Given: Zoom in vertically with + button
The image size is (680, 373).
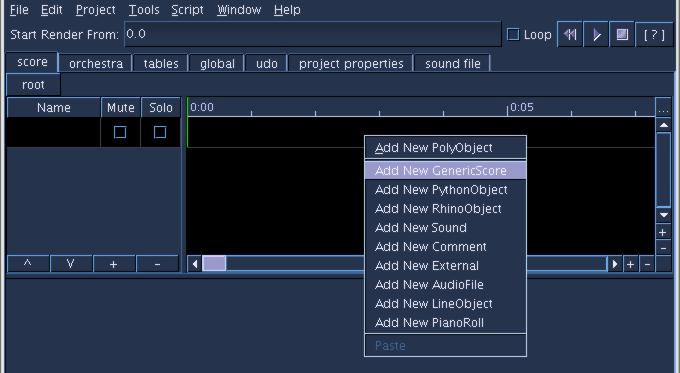Looking at the screenshot, I should click(663, 232).
